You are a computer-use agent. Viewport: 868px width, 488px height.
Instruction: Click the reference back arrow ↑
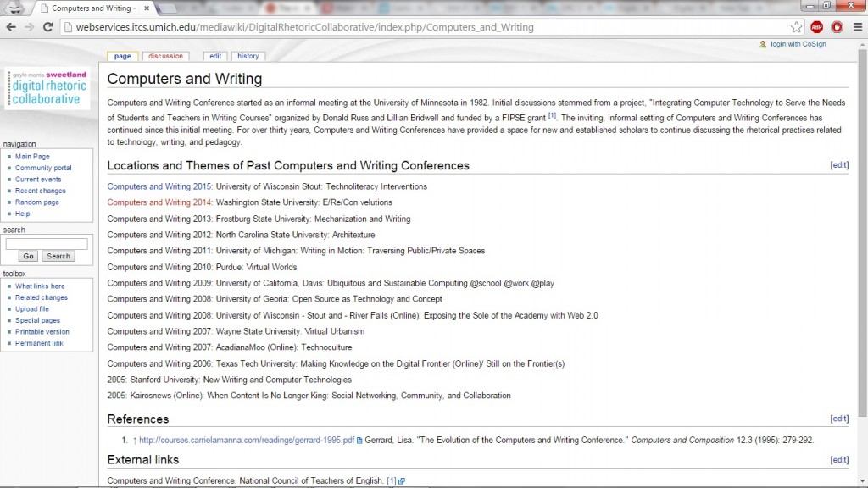point(135,441)
